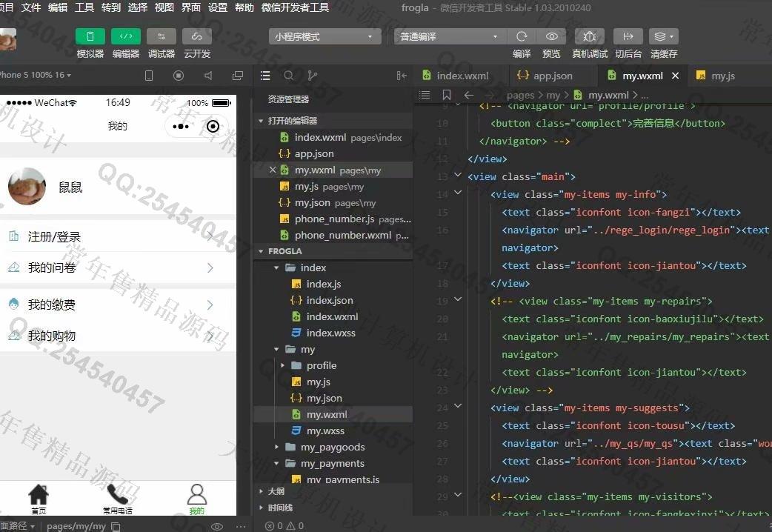This screenshot has width=772, height=532.
Task: Open index.json in the file tree
Action: click(333, 300)
